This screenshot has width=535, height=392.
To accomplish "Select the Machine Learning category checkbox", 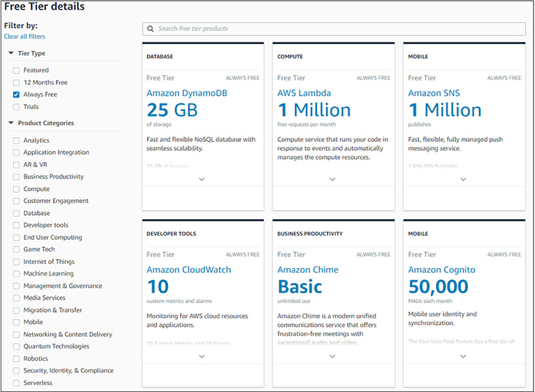I will point(16,274).
